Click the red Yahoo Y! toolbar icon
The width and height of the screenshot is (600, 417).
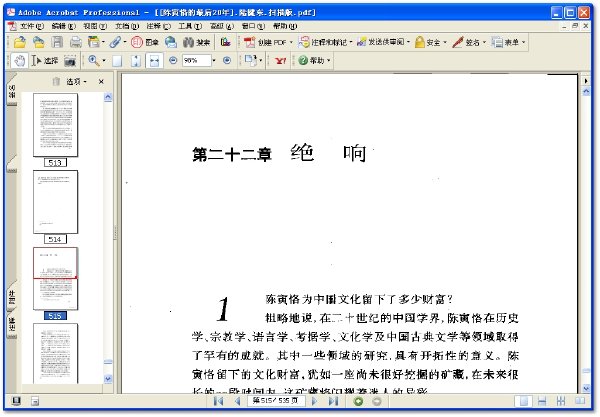(280, 60)
